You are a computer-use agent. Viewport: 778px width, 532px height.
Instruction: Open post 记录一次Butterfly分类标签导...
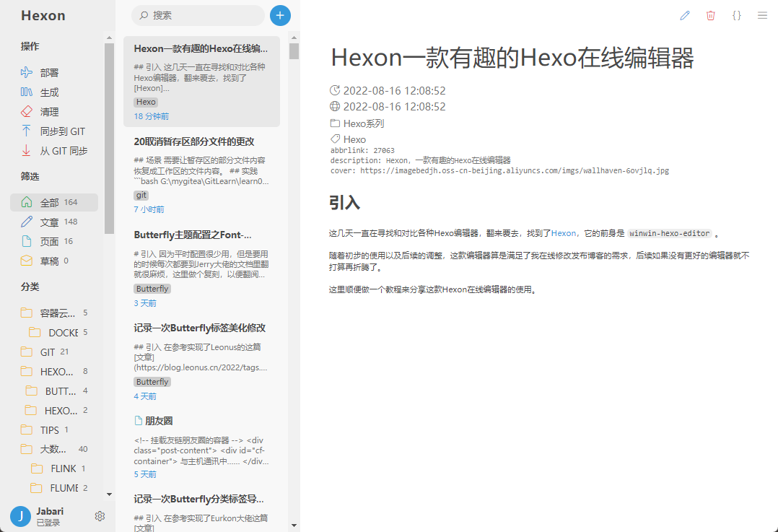point(201,510)
